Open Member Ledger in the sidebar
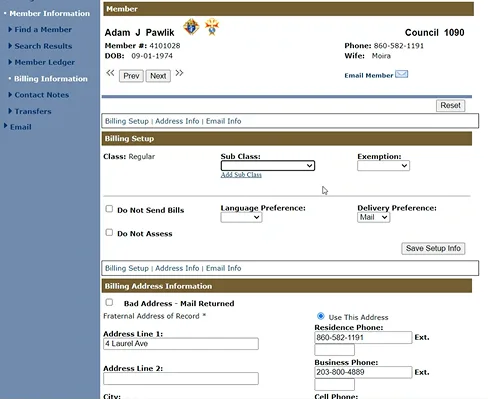This screenshot has width=488, height=399. (45, 62)
